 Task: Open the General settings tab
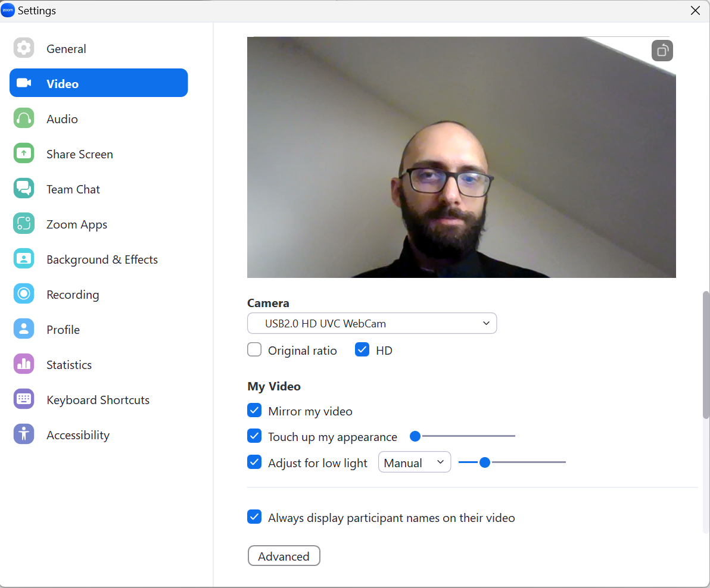pyautogui.click(x=99, y=48)
